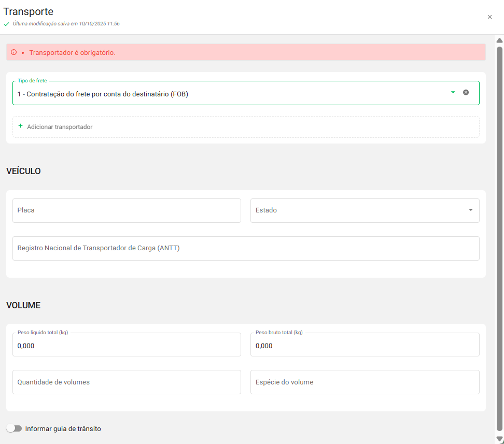Select the Peso líquido total field
Image resolution: width=504 pixels, height=444 pixels.
(x=127, y=346)
